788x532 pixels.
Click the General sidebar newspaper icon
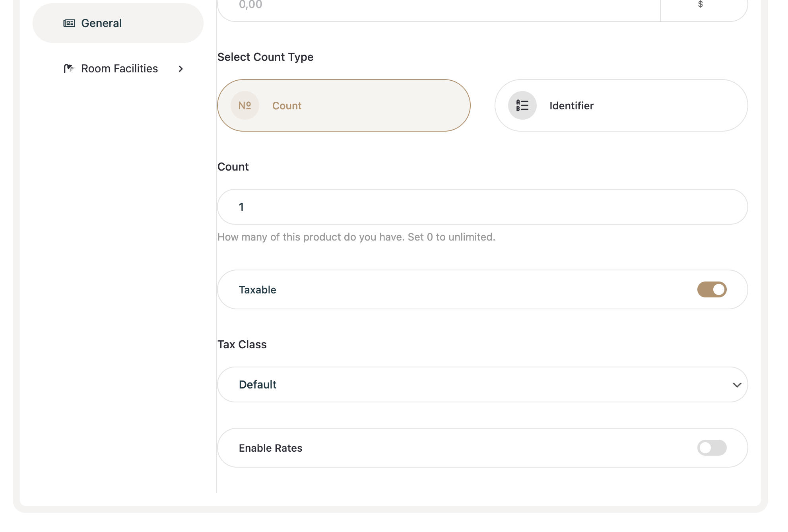[x=69, y=23]
